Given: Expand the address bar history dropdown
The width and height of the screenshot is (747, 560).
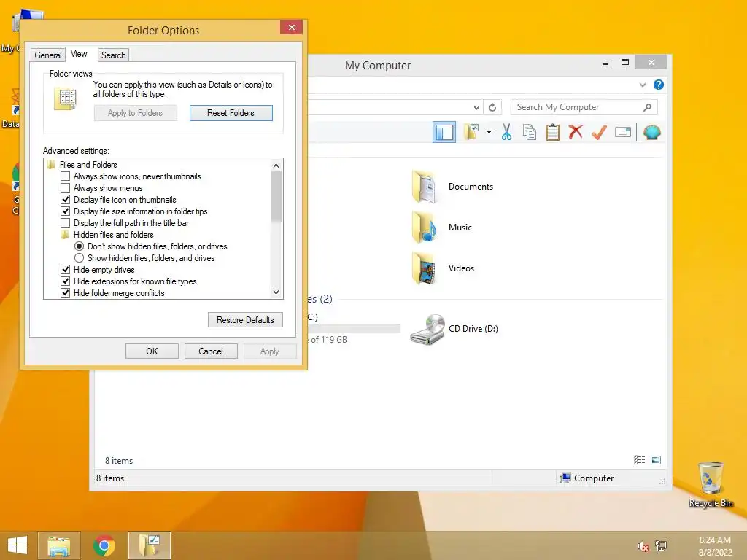Looking at the screenshot, I should [x=476, y=108].
